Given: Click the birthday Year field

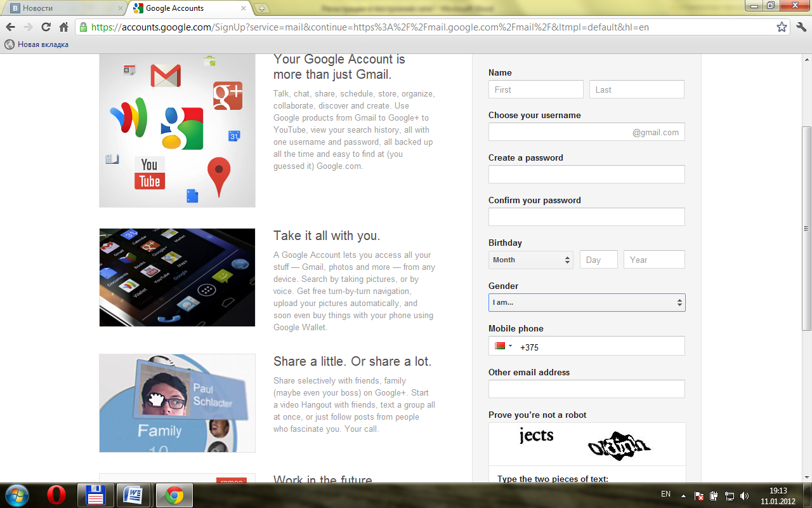Looking at the screenshot, I should click(x=654, y=260).
